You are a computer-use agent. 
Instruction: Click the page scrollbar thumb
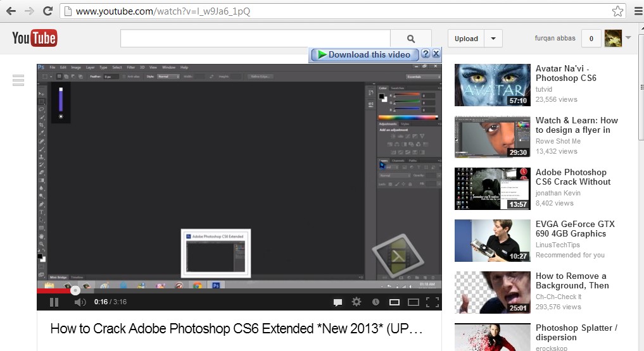[x=641, y=86]
